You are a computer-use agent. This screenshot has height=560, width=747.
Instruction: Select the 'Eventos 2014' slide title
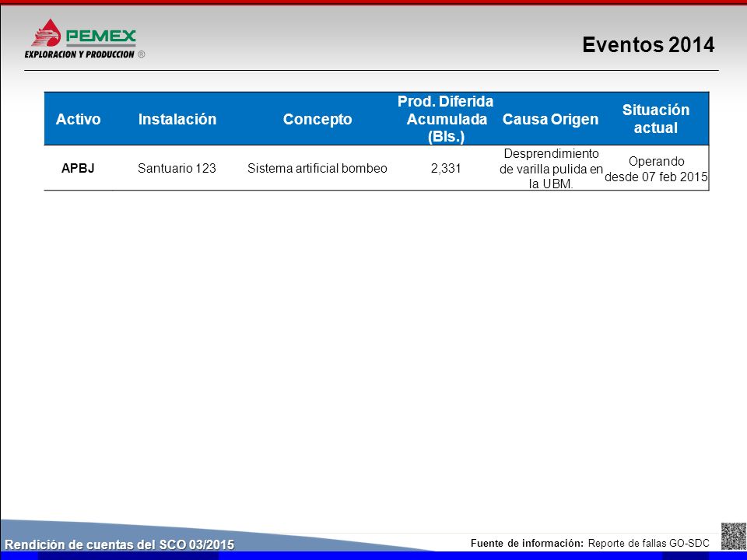point(648,45)
